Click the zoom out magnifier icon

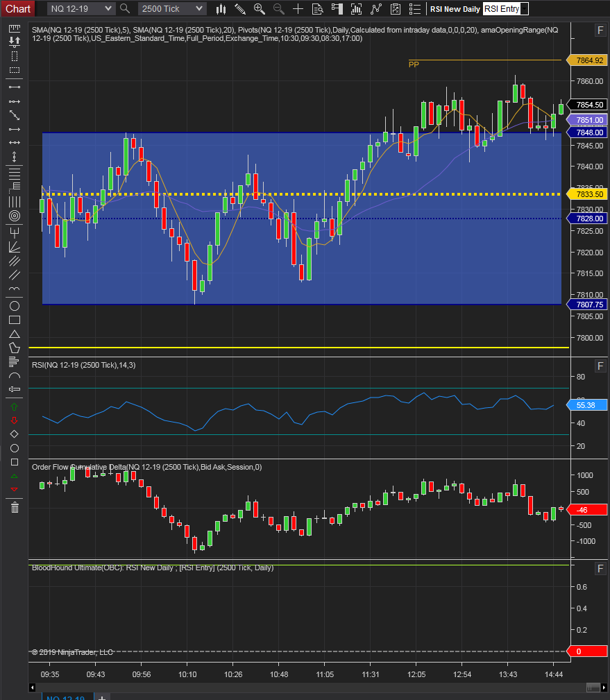(279, 9)
